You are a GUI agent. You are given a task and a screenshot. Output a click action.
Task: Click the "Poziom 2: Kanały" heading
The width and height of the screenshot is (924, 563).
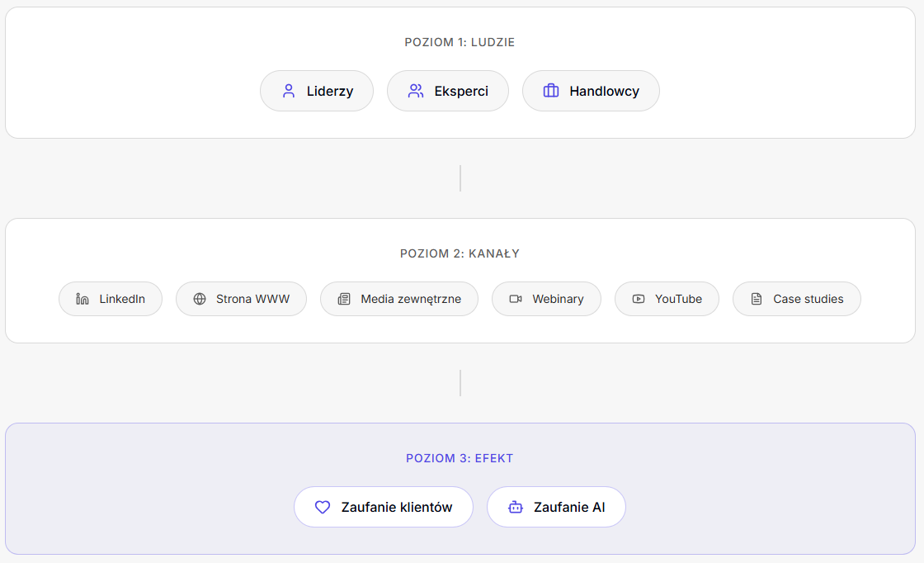[x=460, y=253]
